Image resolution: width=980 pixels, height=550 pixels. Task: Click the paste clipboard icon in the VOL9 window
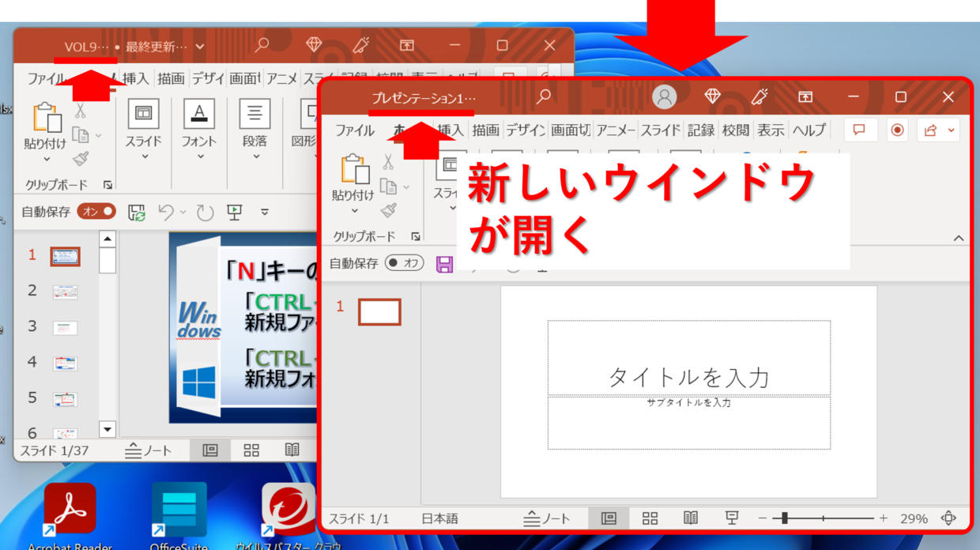[47, 117]
